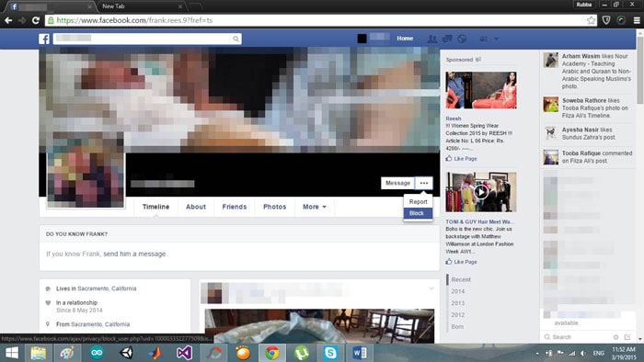Screen dimensions: 644x362
Task: Click the Facebook logo icon
Action: coord(44,39)
